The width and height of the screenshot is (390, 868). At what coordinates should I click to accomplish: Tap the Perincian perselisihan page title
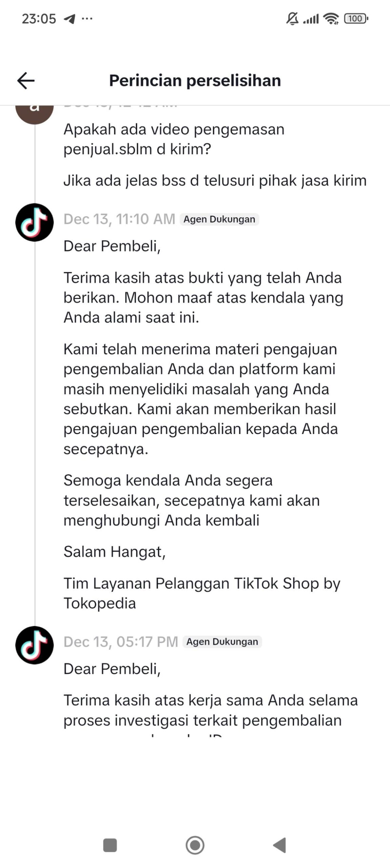(195, 81)
